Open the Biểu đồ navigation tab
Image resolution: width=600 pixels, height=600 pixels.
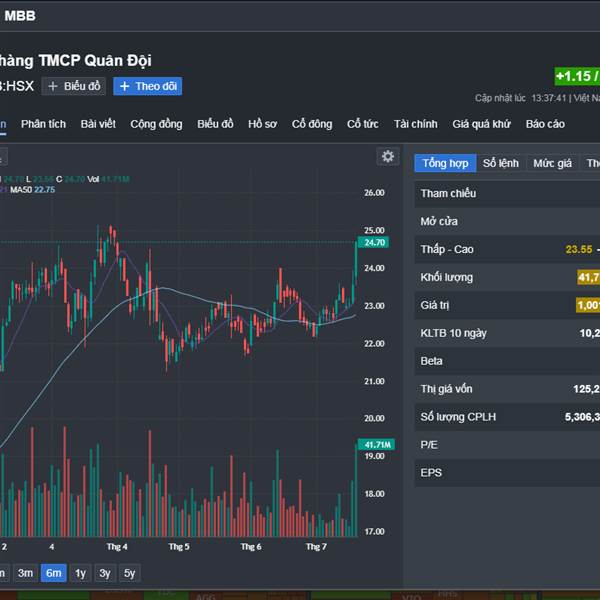click(215, 124)
